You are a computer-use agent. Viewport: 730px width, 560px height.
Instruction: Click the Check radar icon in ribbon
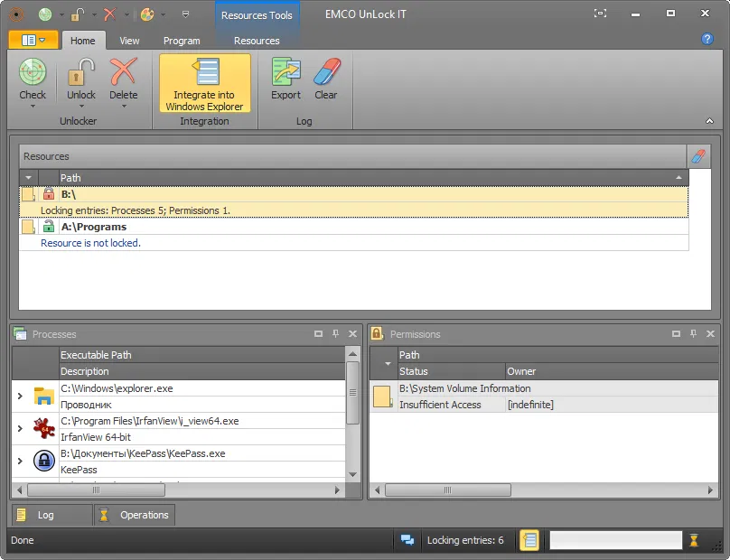pos(33,72)
